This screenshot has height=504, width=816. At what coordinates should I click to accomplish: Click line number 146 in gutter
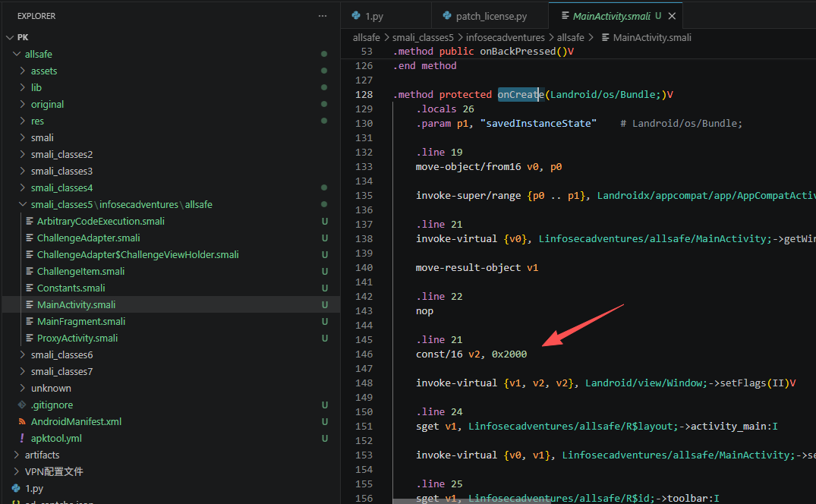click(364, 354)
